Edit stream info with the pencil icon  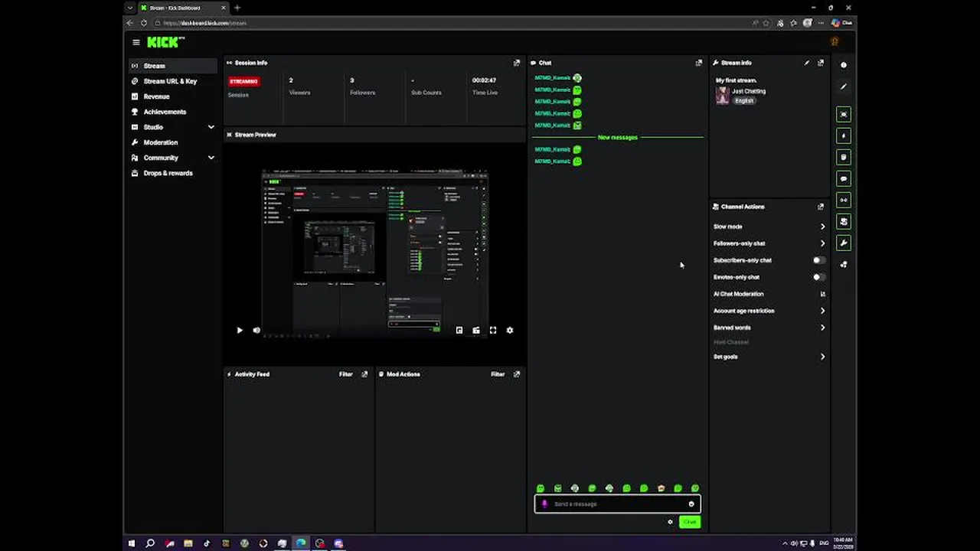(807, 63)
